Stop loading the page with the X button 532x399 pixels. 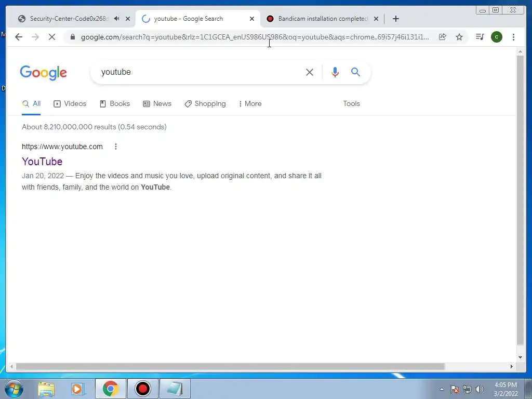tap(52, 37)
